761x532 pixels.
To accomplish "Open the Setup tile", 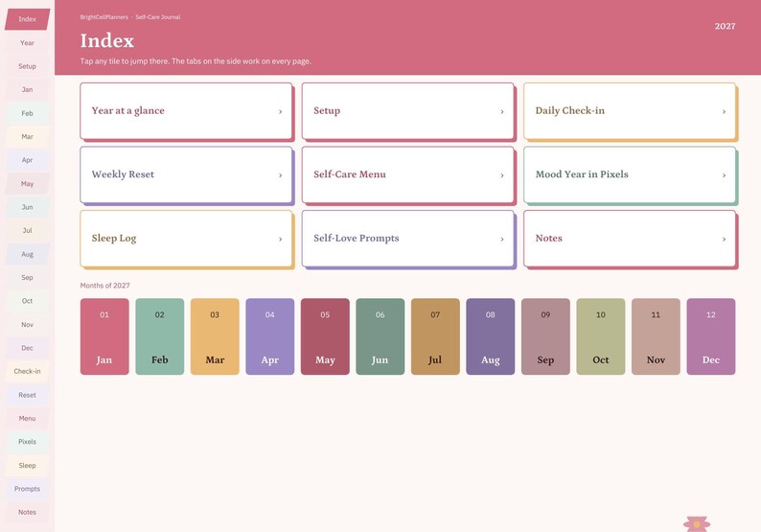I will [x=407, y=111].
